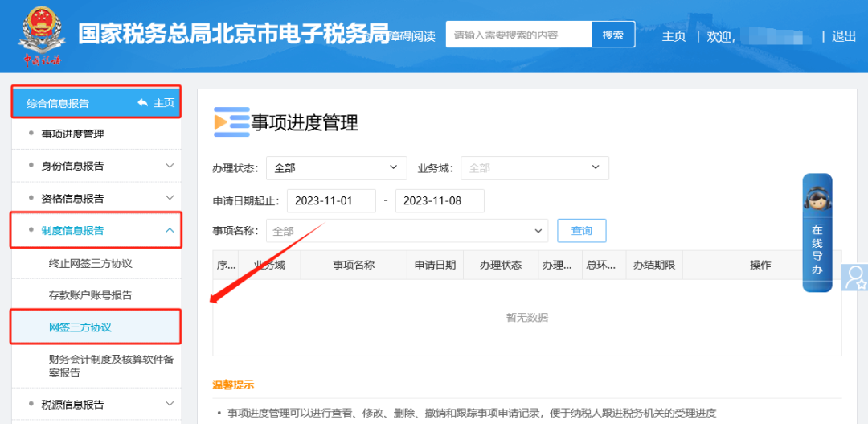Open 财务会计制度及核算软件备案报告 item
868x424 pixels.
[x=111, y=366]
